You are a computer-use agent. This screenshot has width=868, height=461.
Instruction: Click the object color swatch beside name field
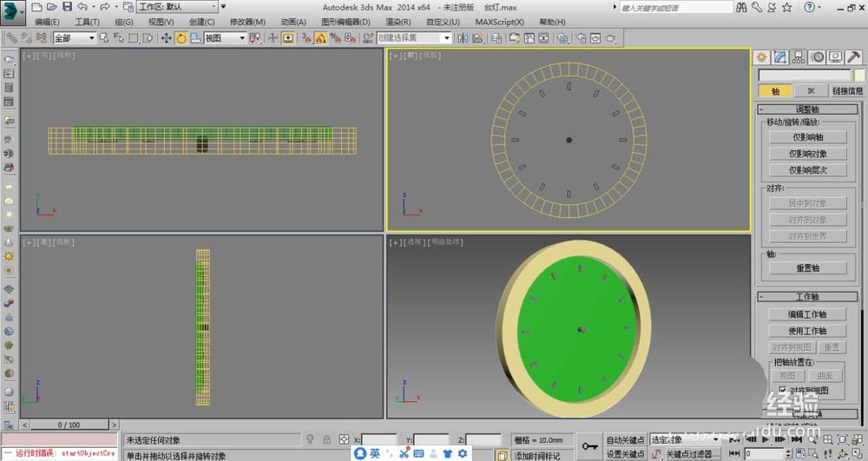pos(858,76)
